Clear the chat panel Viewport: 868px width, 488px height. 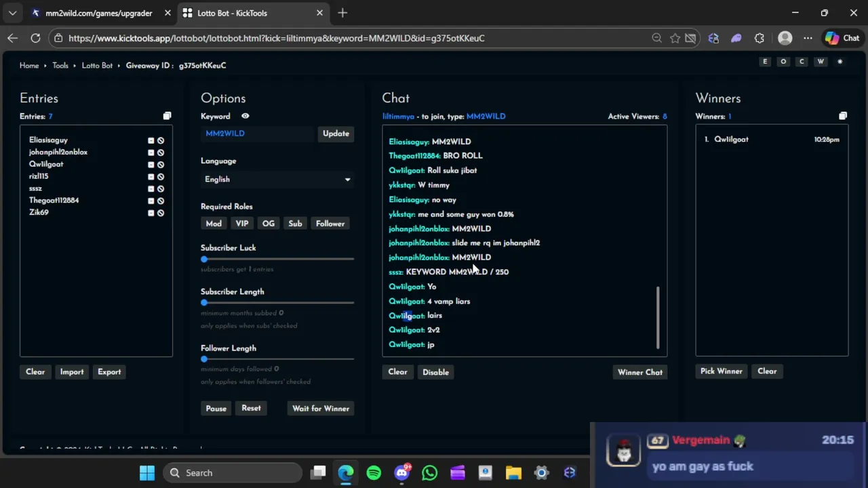click(397, 372)
